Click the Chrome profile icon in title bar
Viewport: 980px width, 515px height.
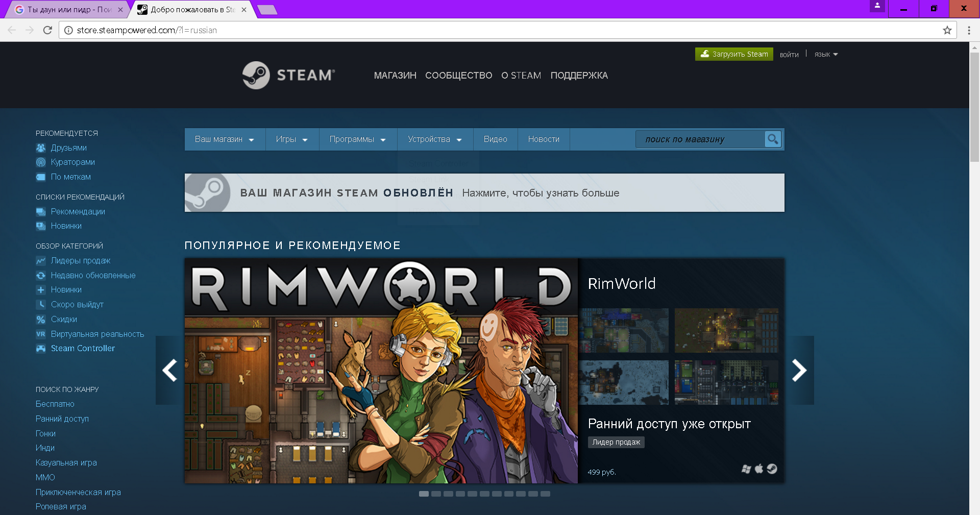click(x=877, y=6)
